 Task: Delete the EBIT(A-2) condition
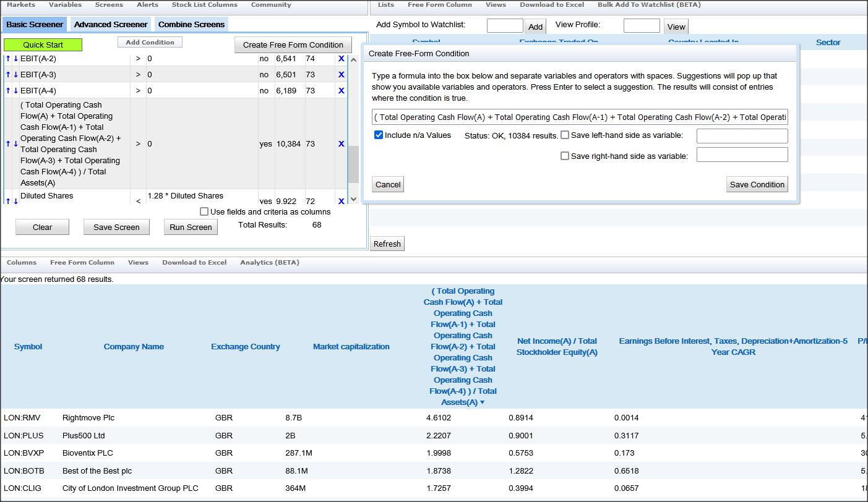tap(341, 59)
